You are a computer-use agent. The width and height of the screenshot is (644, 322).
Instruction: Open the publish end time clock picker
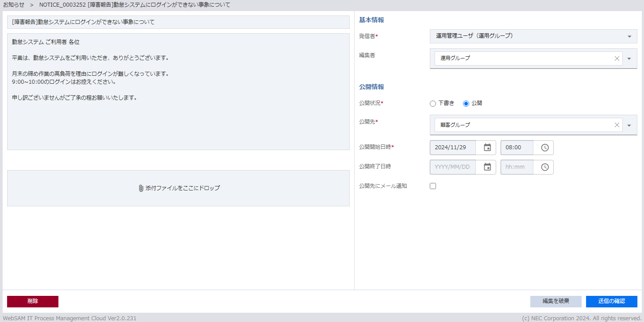pos(544,167)
